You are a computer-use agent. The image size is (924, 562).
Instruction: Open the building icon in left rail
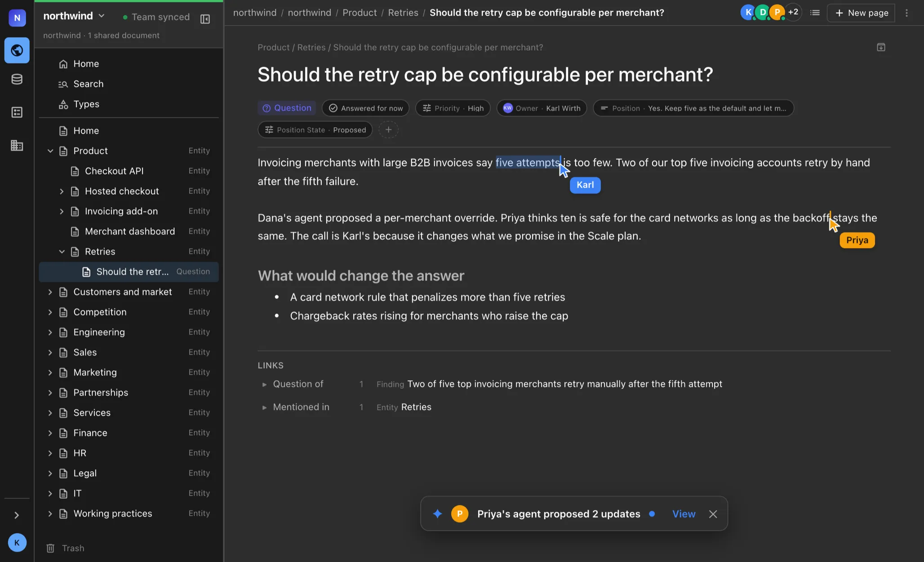17,145
